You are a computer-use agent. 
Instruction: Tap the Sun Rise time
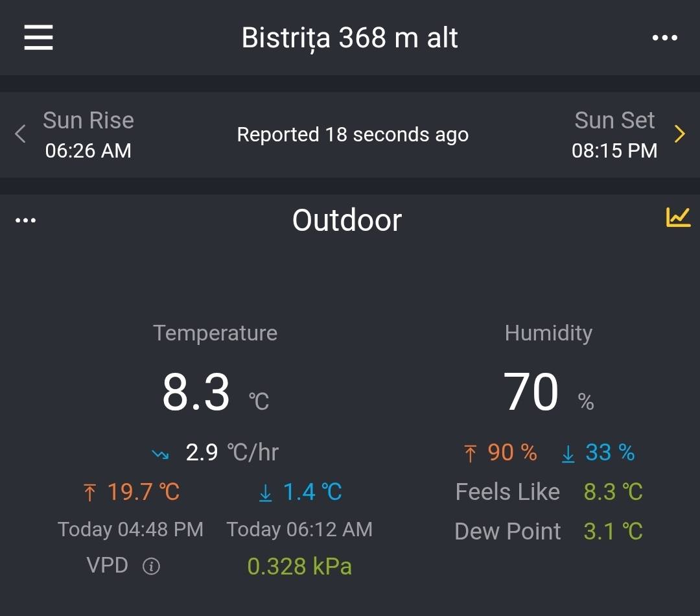[x=88, y=150]
